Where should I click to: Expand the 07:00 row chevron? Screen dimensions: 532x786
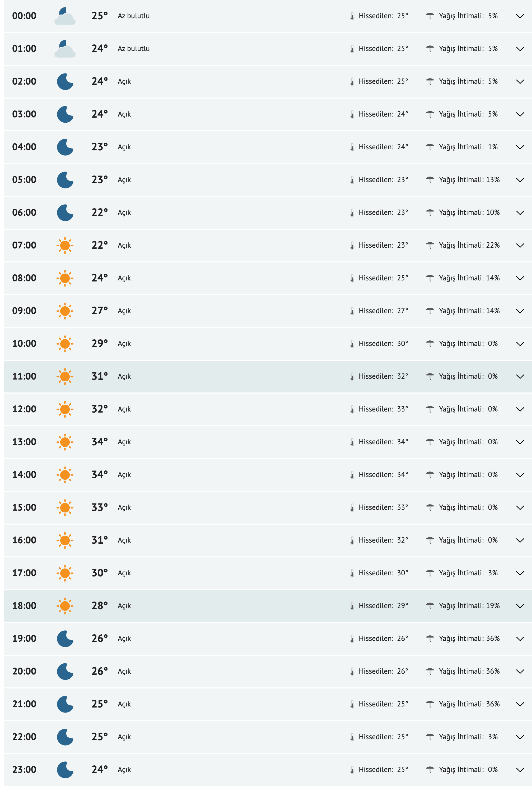520,245
